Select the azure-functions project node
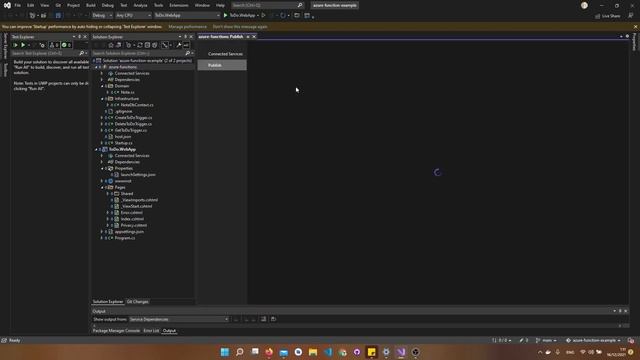640x360 pixels. click(123, 67)
